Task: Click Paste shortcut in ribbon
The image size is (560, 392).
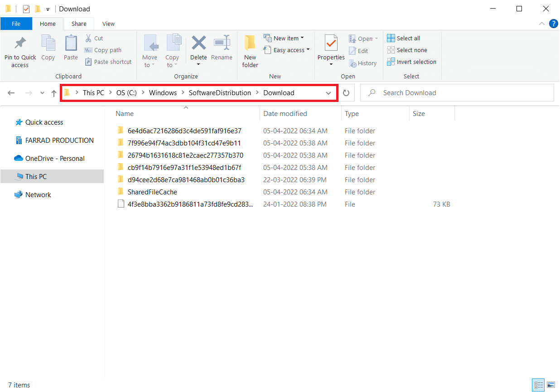Action: tap(108, 62)
